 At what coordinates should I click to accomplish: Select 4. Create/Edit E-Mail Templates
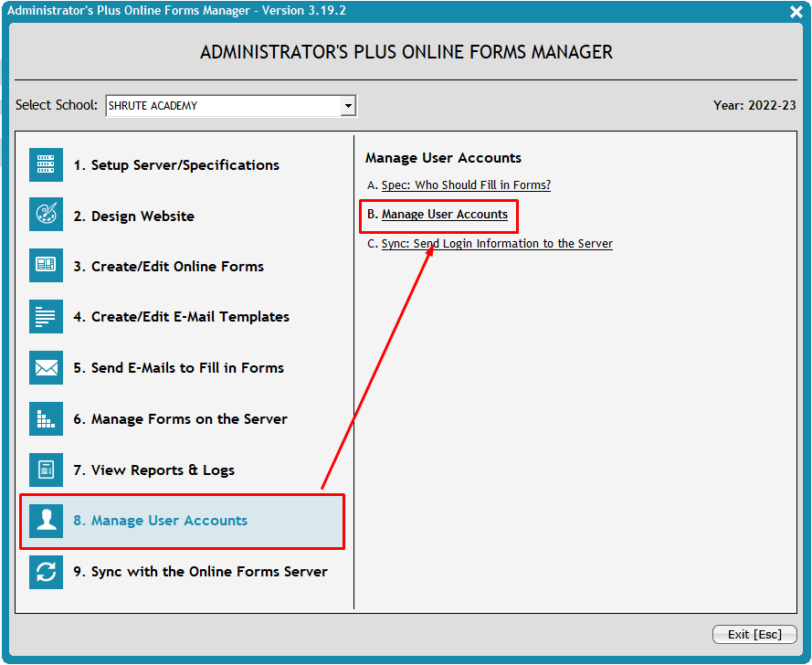(181, 316)
